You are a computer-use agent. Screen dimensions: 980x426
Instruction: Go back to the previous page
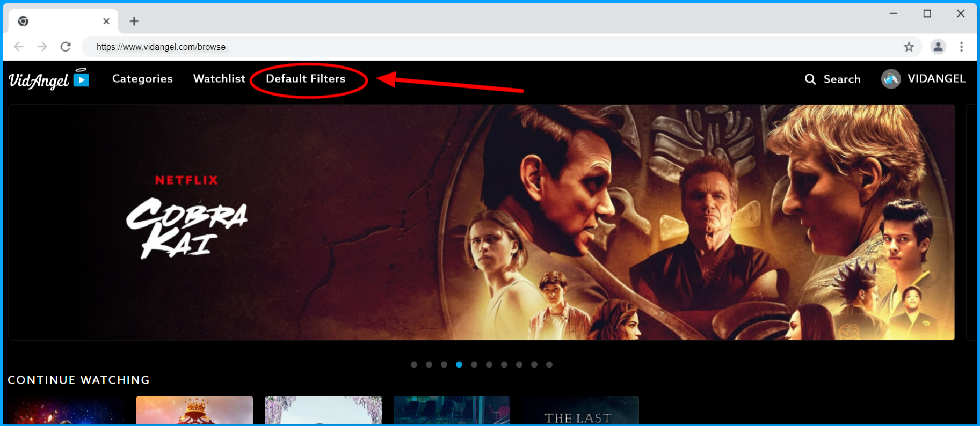click(x=19, y=47)
